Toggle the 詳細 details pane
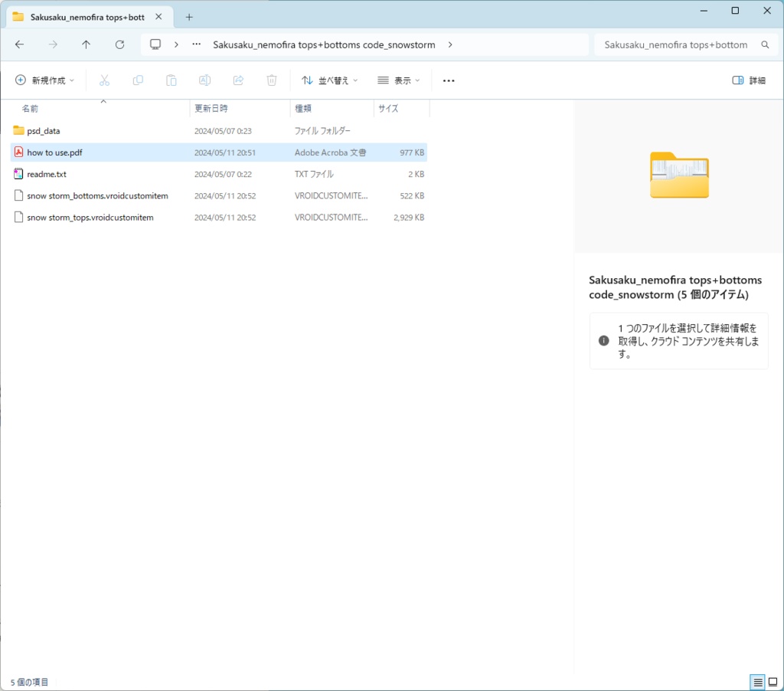The image size is (784, 691). coord(749,80)
